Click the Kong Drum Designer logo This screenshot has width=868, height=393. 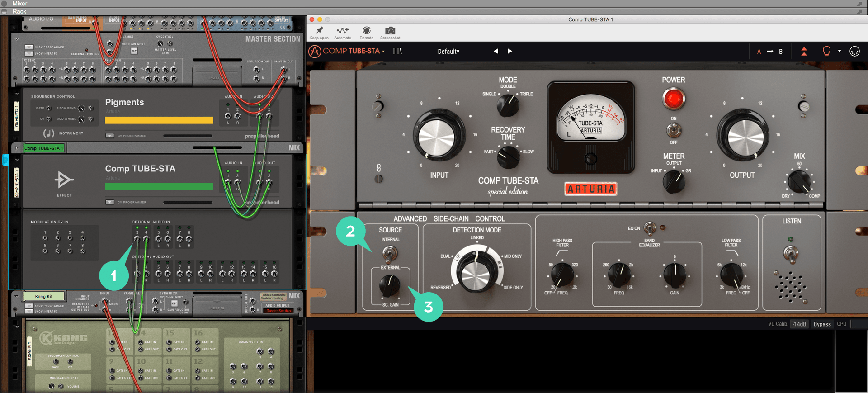[63, 338]
